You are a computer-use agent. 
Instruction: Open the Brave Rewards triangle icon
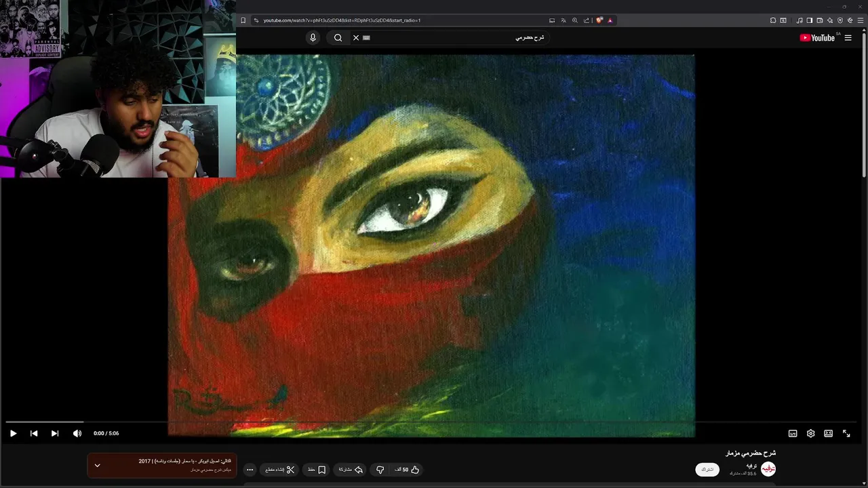click(x=610, y=20)
